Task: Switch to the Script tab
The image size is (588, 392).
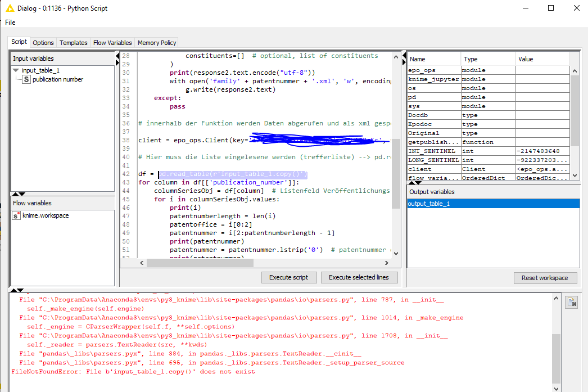Action: [19, 42]
